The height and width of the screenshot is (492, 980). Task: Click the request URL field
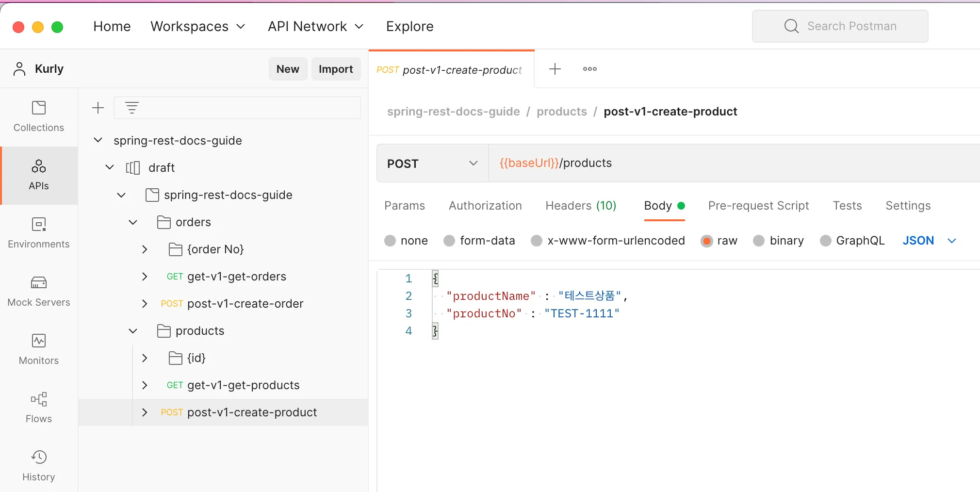pos(734,164)
